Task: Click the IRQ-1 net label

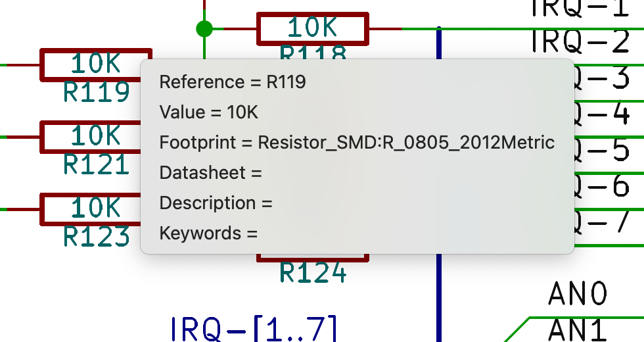Action: (x=580, y=8)
